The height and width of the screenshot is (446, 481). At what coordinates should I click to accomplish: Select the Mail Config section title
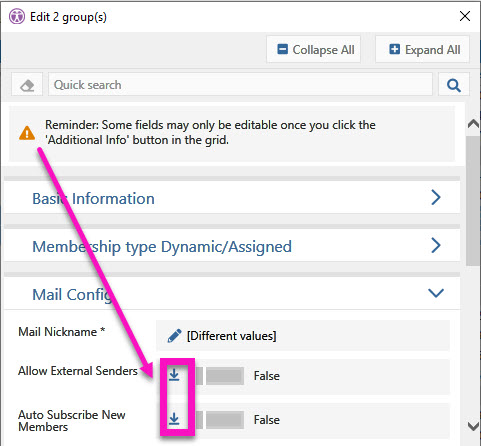(x=72, y=295)
